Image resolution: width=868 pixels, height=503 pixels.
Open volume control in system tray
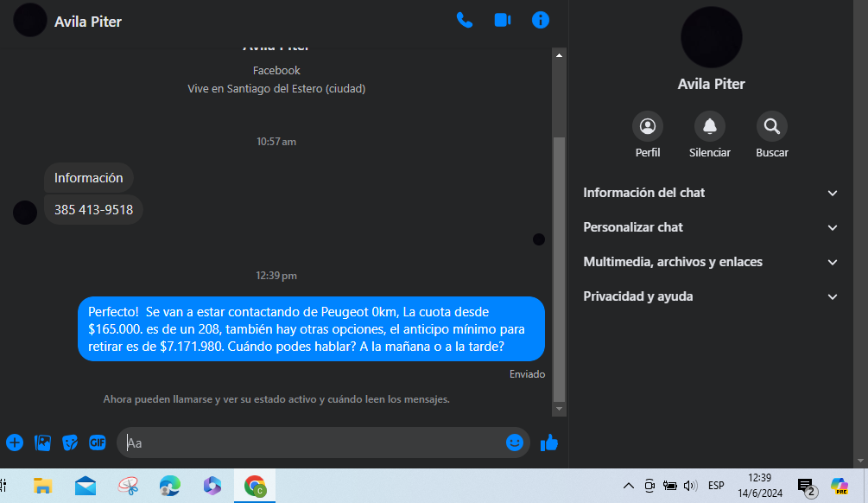tap(690, 486)
